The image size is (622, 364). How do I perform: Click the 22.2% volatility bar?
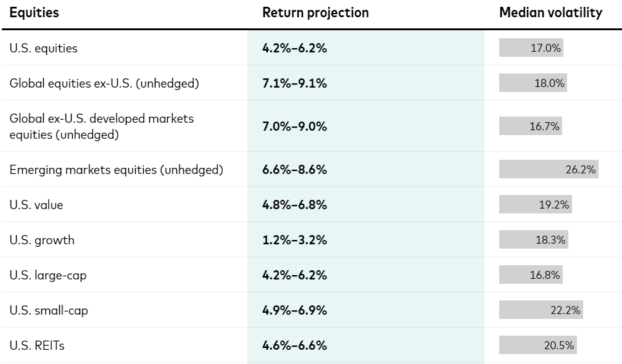click(x=541, y=310)
